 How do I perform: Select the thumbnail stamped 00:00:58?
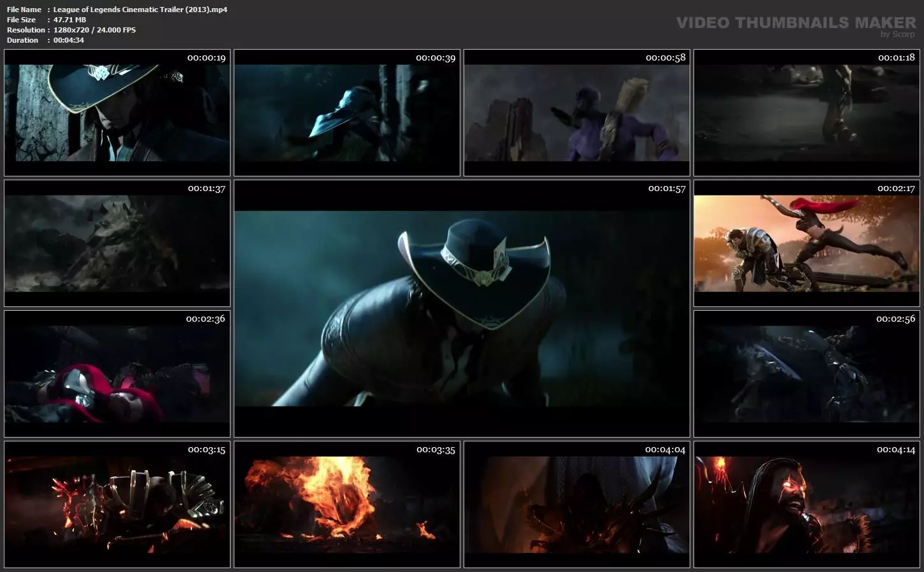click(x=577, y=113)
